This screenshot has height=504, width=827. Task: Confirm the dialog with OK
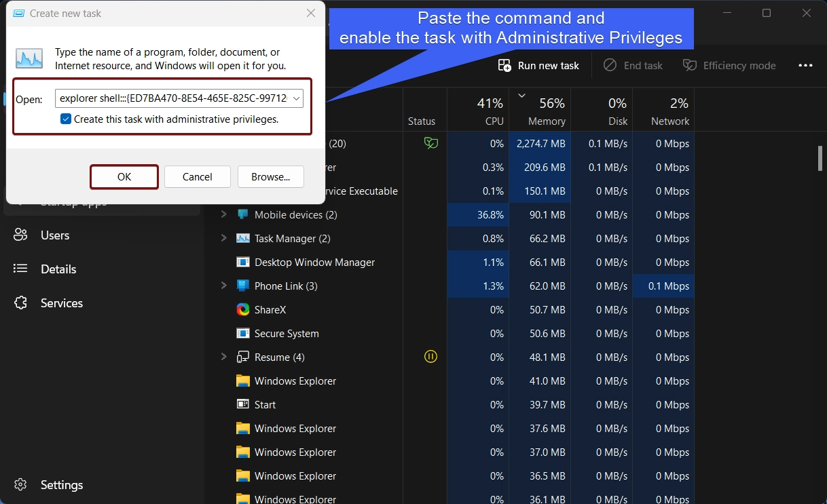tap(124, 176)
